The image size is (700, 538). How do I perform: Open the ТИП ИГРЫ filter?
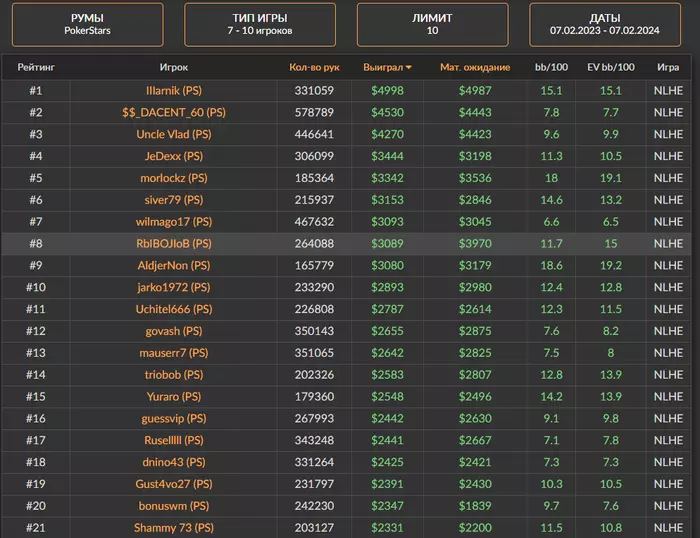pos(260,25)
